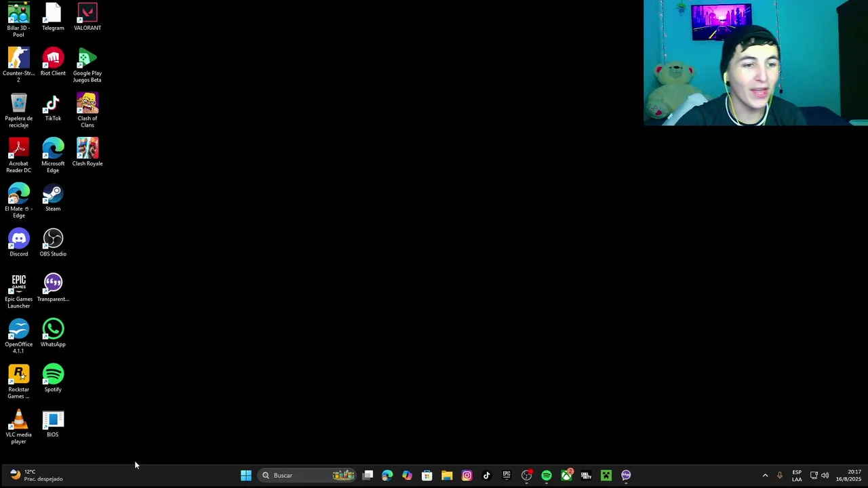Open File Explorer from the taskbar
The image size is (868, 488).
coord(447,476)
